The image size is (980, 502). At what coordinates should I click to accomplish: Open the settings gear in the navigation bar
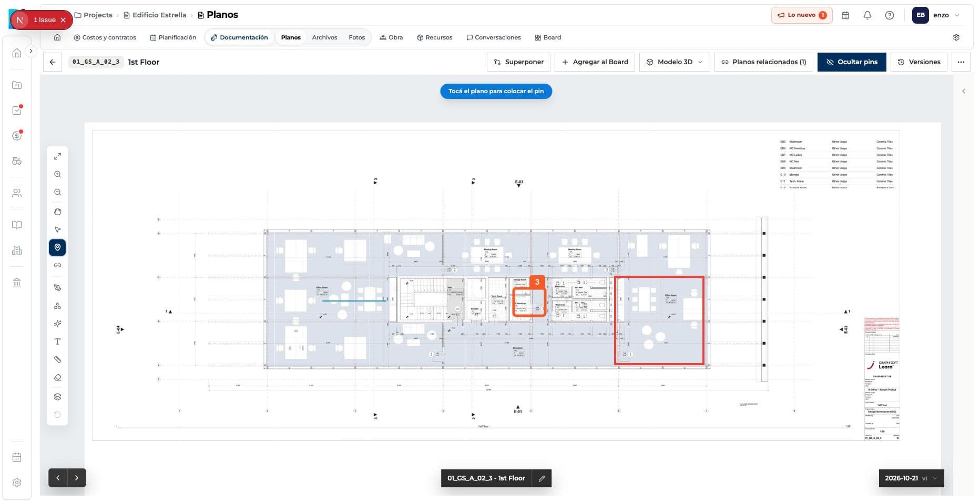pyautogui.click(x=956, y=37)
